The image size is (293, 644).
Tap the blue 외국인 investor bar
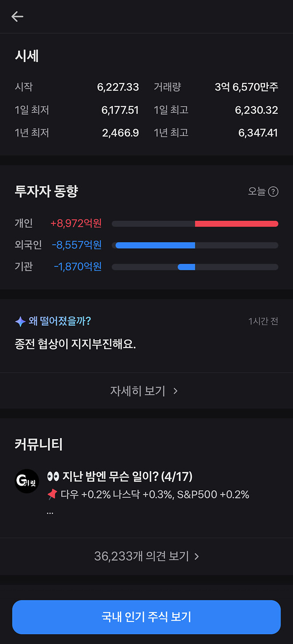(155, 245)
